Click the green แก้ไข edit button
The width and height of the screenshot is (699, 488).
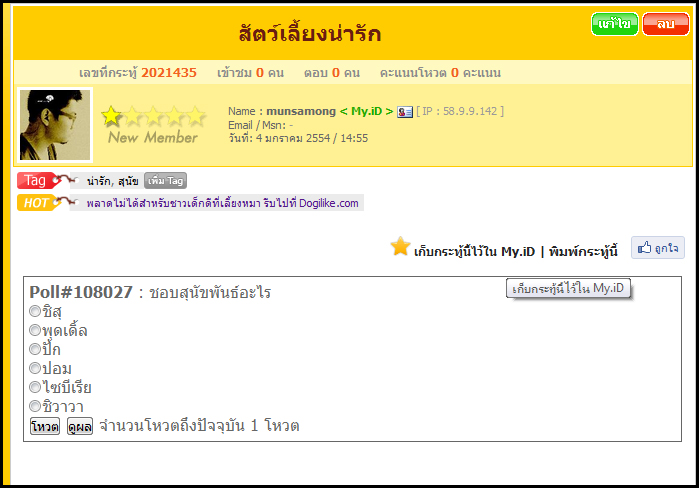(614, 25)
